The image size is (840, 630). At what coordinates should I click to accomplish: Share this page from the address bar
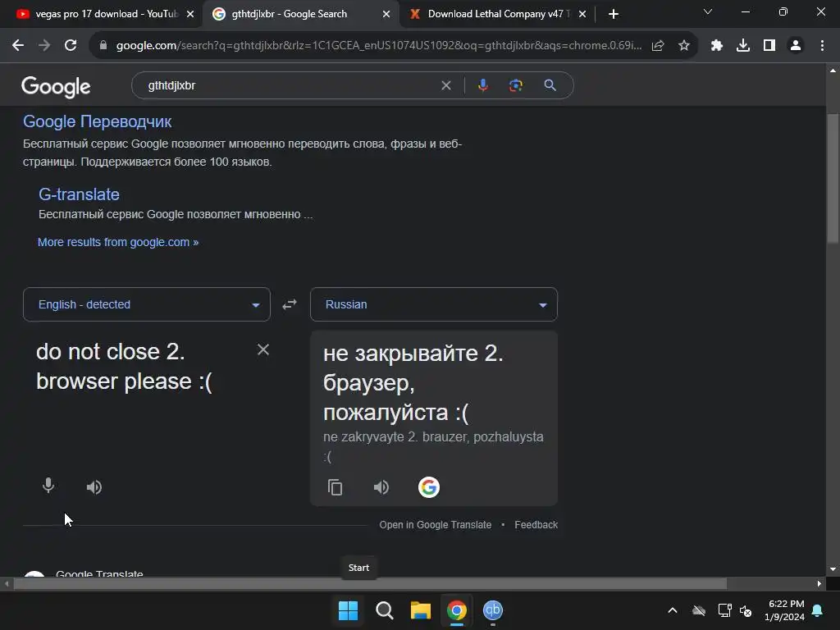point(658,46)
